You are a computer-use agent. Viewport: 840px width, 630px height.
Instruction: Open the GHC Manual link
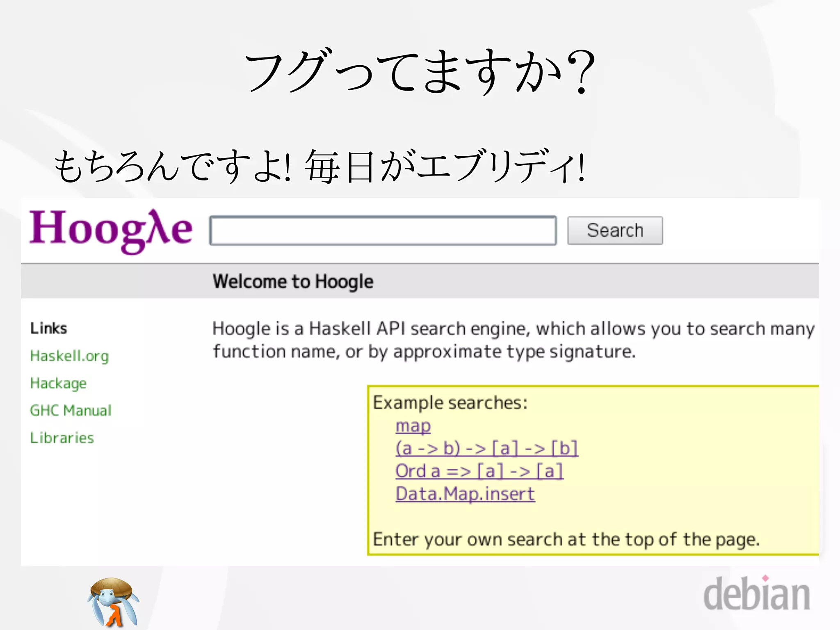pyautogui.click(x=71, y=411)
